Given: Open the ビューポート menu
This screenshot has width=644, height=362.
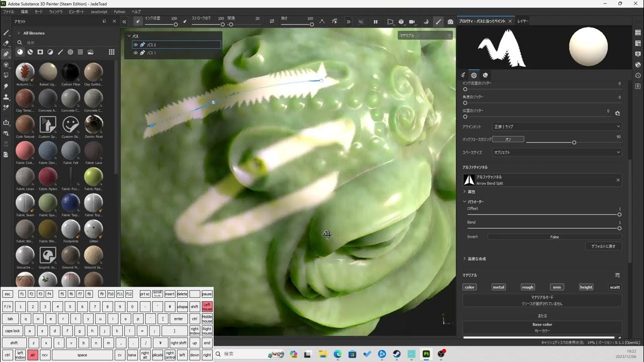Looking at the screenshot, I should [x=76, y=12].
